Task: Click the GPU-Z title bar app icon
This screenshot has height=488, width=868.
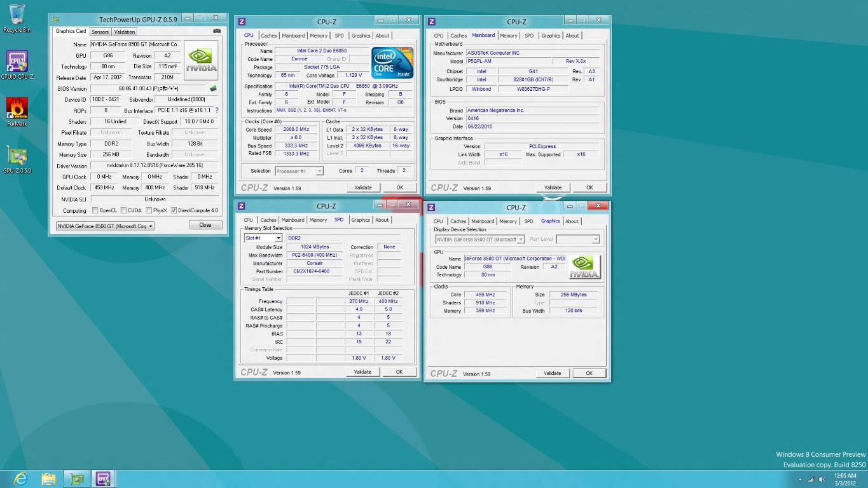Action: pos(55,20)
